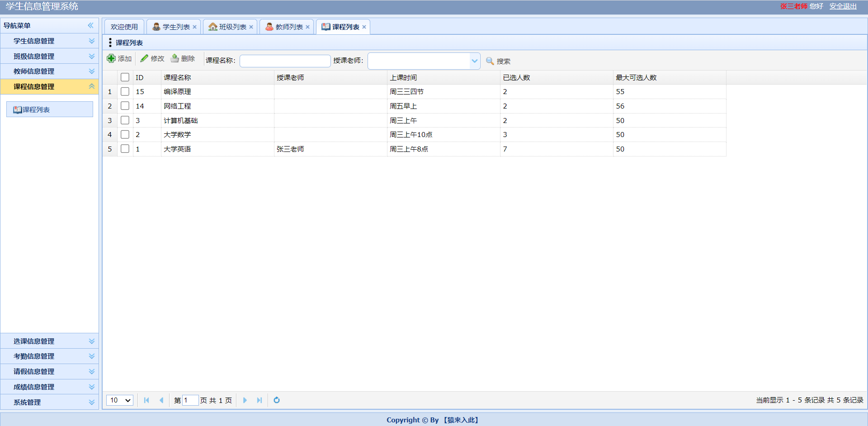Open the 授课老师 combo box dropdown
Image resolution: width=868 pixels, height=426 pixels.
(474, 61)
